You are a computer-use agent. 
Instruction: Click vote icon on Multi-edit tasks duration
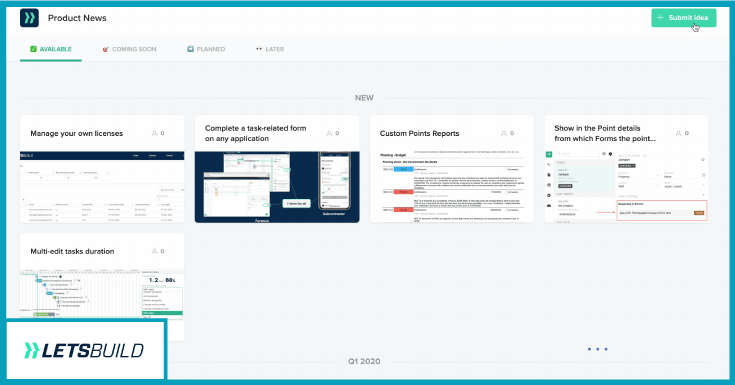click(x=155, y=251)
